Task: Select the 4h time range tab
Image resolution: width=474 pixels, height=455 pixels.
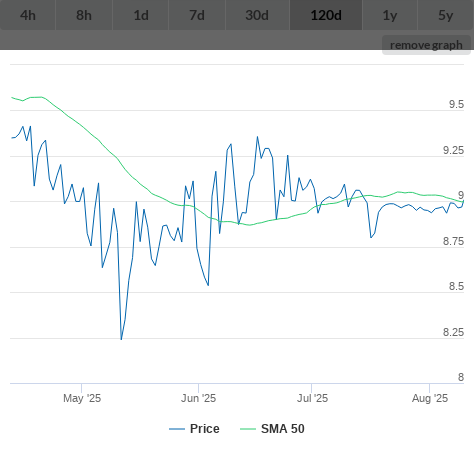Action: (28, 15)
